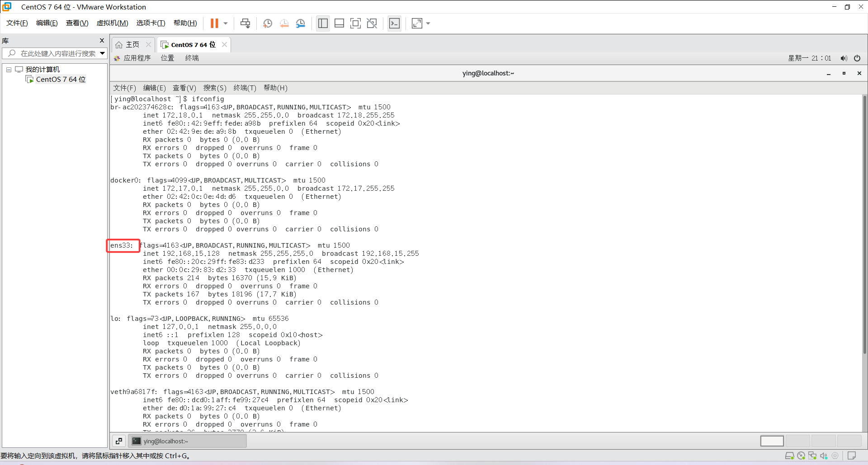Focus the library search input field
Image resolution: width=868 pixels, height=465 pixels.
(54, 53)
